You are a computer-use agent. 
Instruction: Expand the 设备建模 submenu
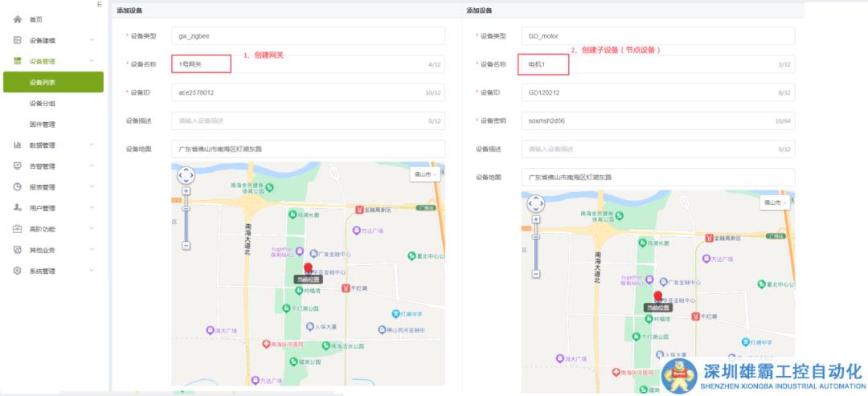point(92,40)
